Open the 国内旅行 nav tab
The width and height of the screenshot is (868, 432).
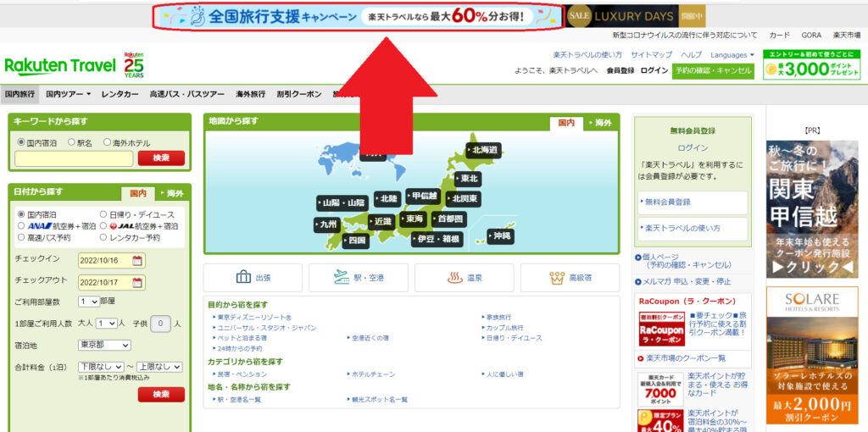click(x=19, y=94)
